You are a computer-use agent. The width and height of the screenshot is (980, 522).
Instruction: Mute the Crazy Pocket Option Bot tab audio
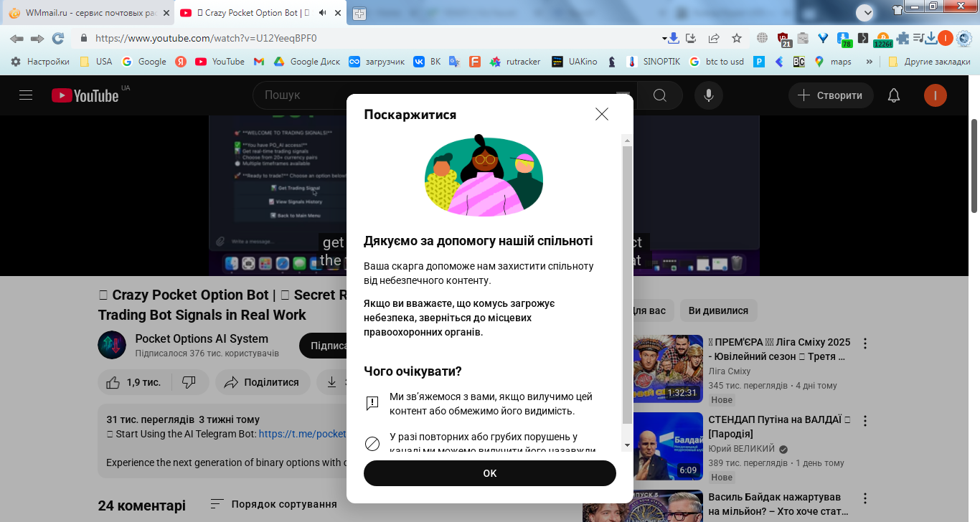(323, 13)
